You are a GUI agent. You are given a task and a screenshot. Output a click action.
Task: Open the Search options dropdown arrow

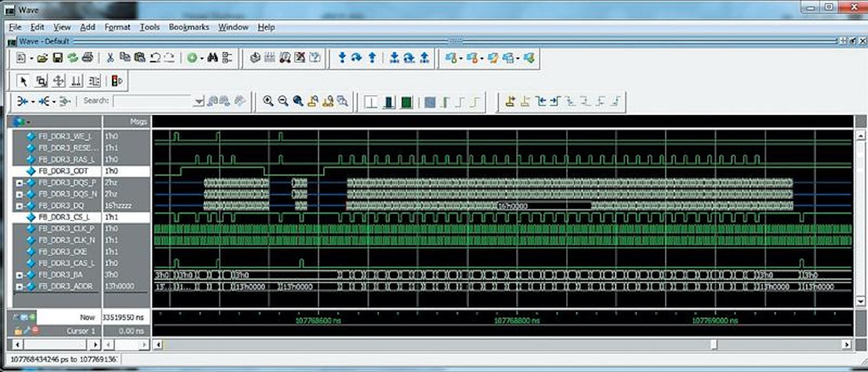(200, 102)
